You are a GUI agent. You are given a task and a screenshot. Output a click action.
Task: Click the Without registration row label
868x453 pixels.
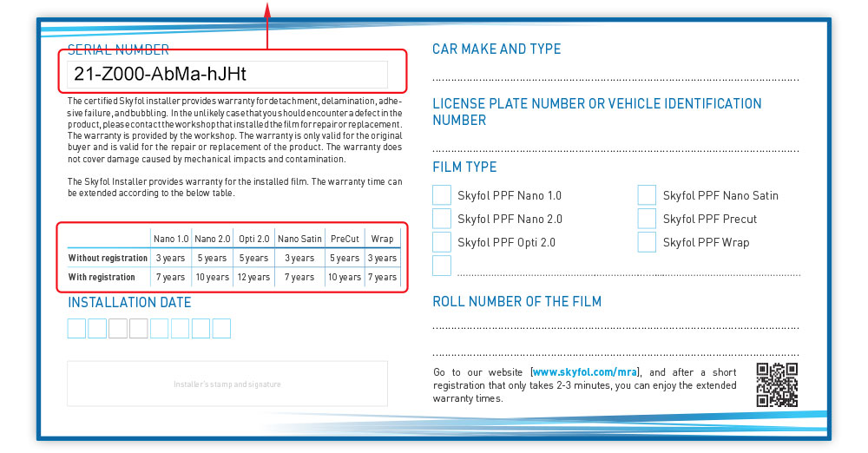coord(108,258)
